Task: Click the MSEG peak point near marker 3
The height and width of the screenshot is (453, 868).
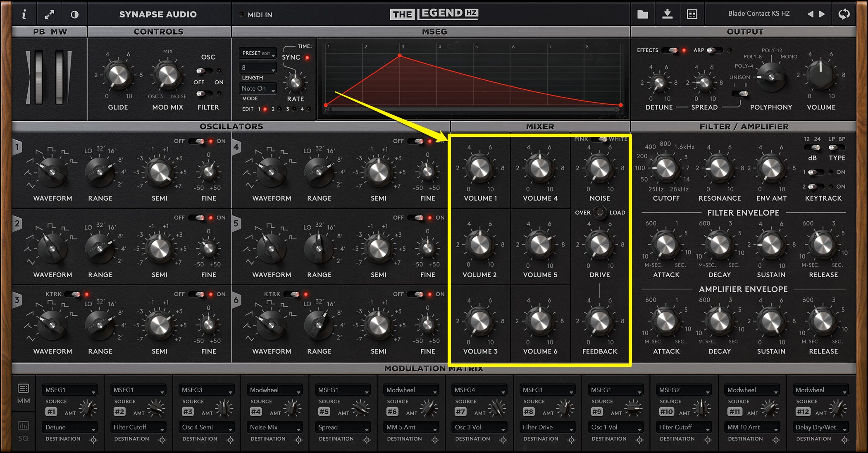Action: coord(400,55)
